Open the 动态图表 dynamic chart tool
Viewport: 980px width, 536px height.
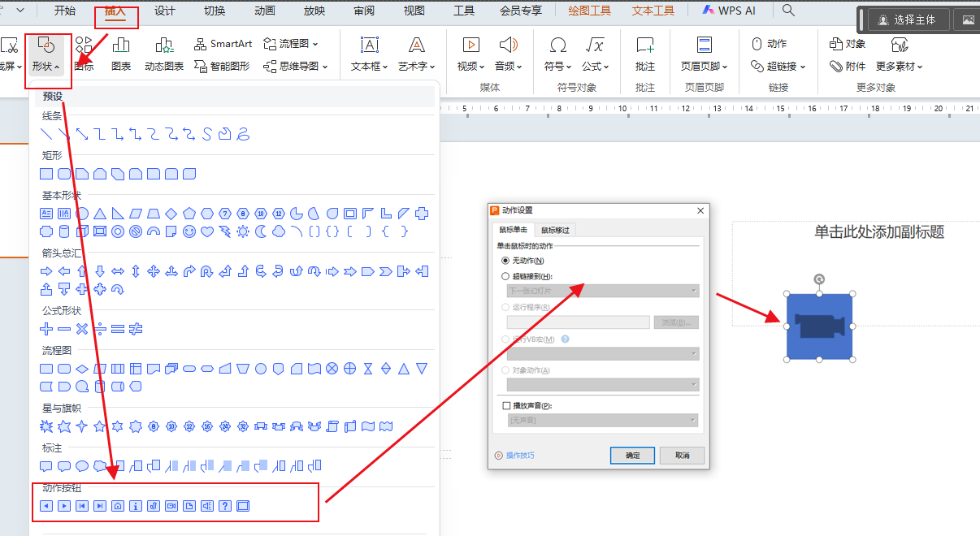(x=164, y=54)
